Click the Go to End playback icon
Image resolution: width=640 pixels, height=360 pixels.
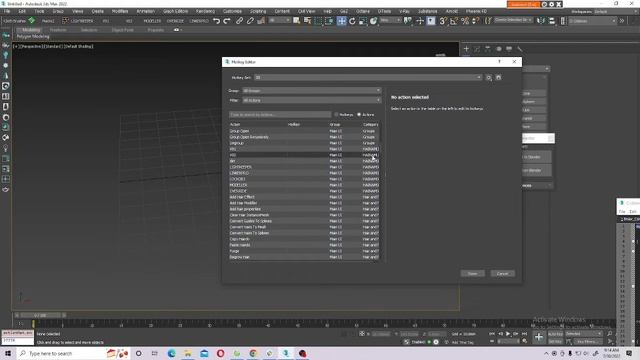(x=524, y=334)
